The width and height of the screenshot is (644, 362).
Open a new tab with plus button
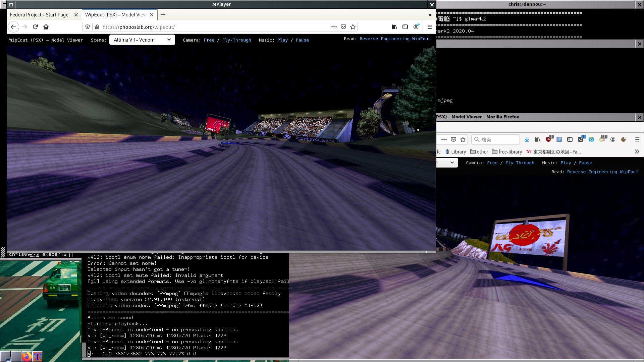point(163,14)
